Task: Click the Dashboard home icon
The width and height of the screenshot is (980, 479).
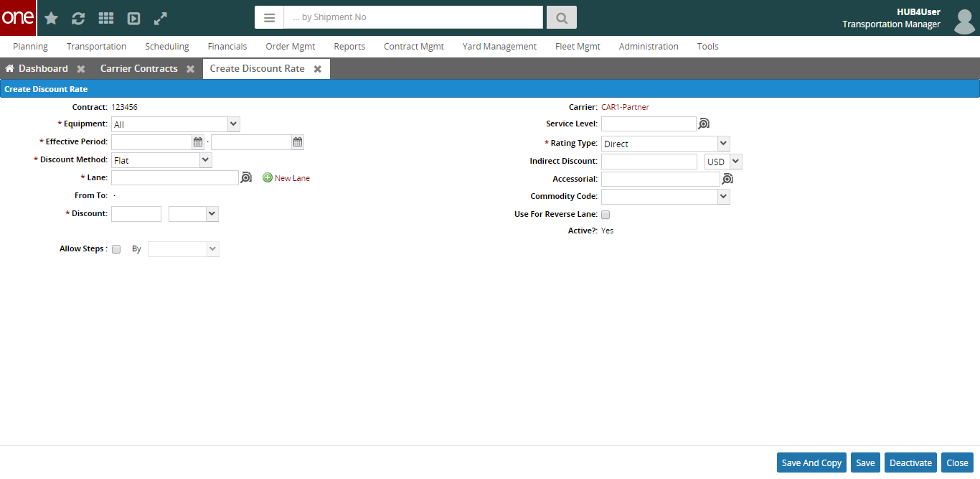Action: pyautogui.click(x=10, y=68)
